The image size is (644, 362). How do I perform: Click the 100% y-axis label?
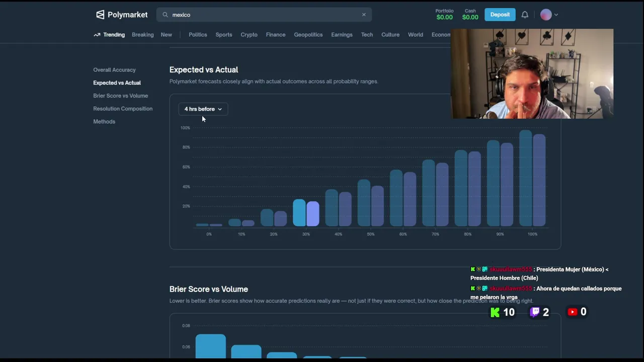(185, 128)
